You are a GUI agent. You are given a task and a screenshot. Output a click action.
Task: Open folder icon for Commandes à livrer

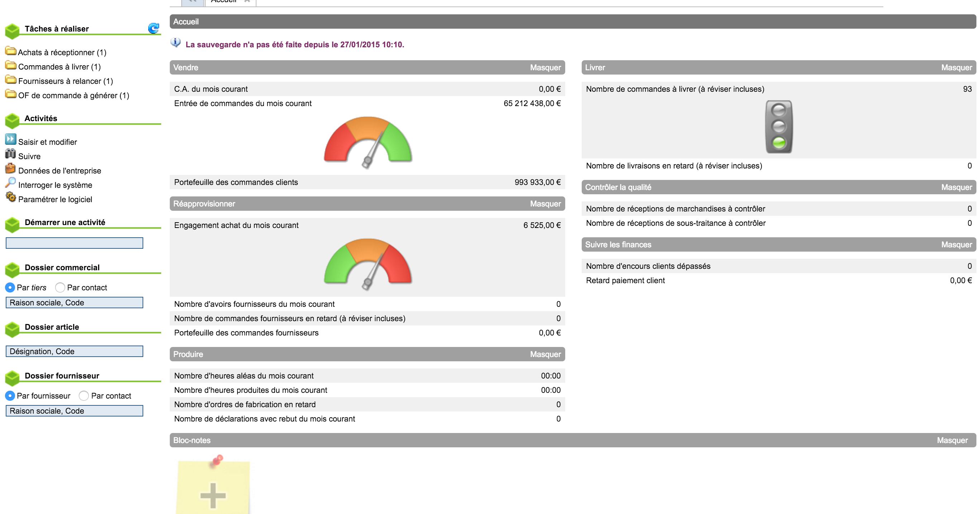click(11, 65)
